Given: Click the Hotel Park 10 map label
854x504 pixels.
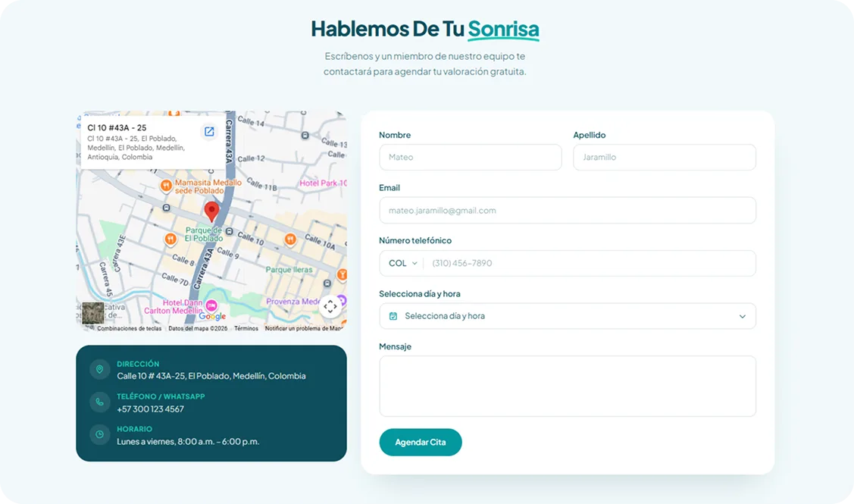Looking at the screenshot, I should tap(323, 183).
